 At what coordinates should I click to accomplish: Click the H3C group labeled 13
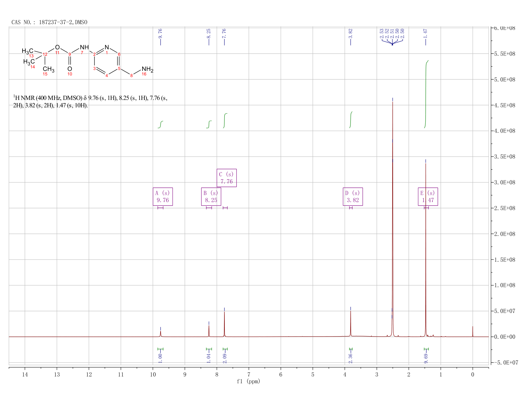28,51
